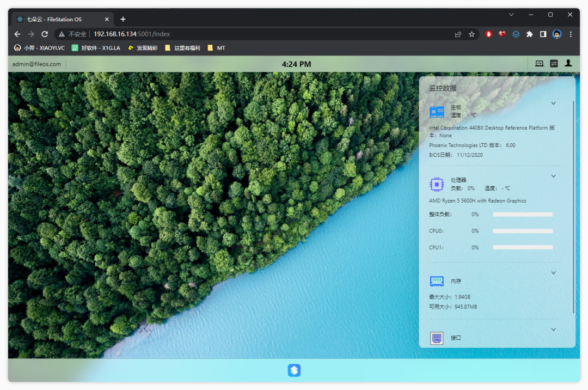Share this page via share icon
Screen dimensions: 588x390
pos(458,34)
